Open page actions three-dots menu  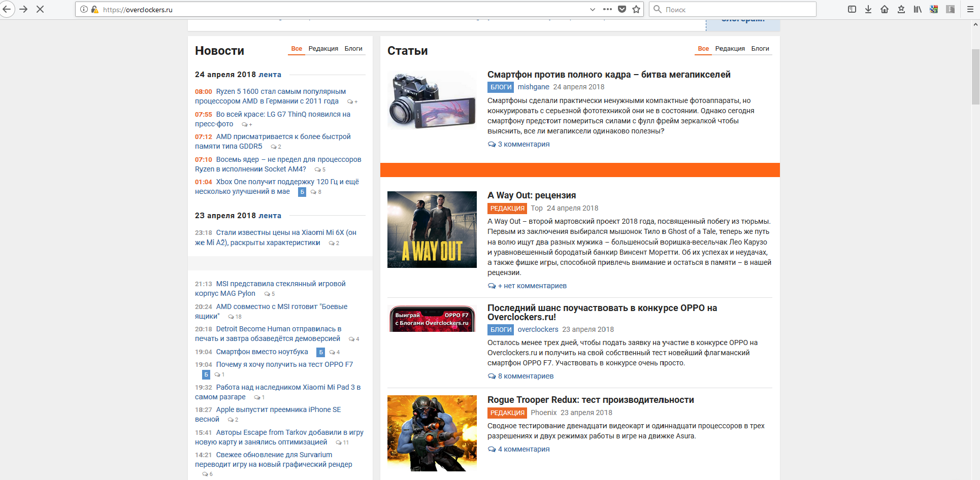click(x=607, y=10)
